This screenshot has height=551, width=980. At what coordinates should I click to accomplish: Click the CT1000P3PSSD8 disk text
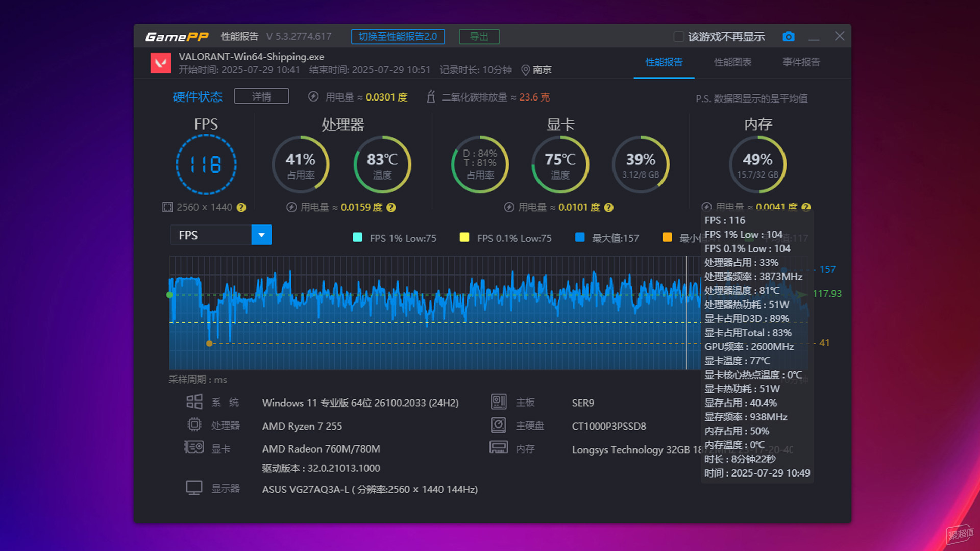(609, 426)
